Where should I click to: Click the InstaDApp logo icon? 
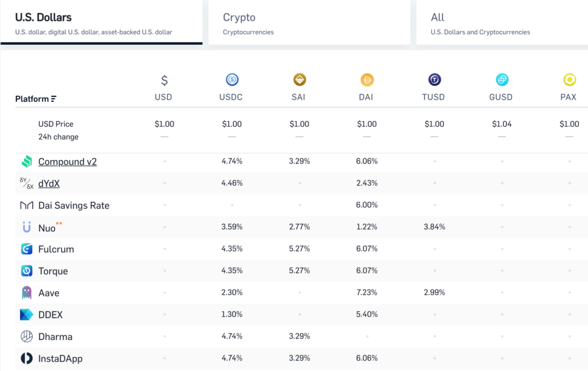26,358
